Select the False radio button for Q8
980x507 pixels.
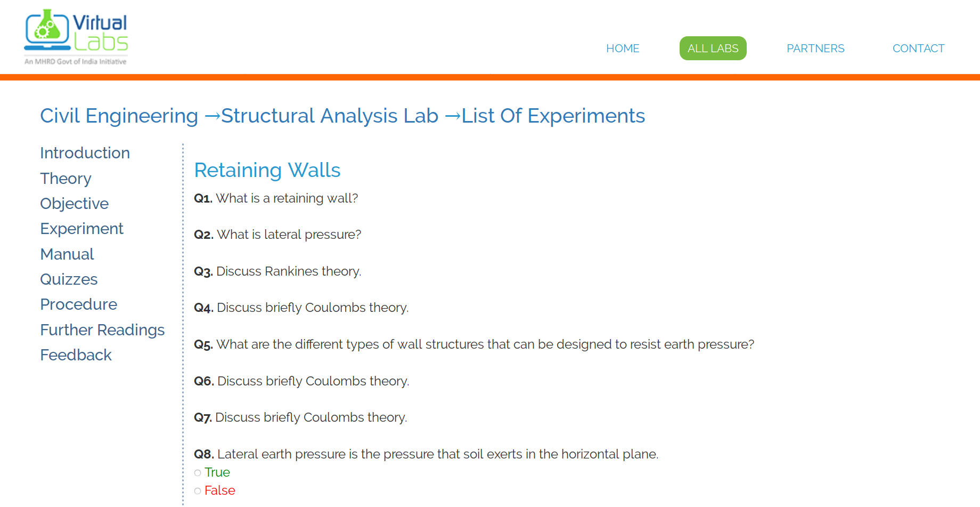pyautogui.click(x=198, y=491)
